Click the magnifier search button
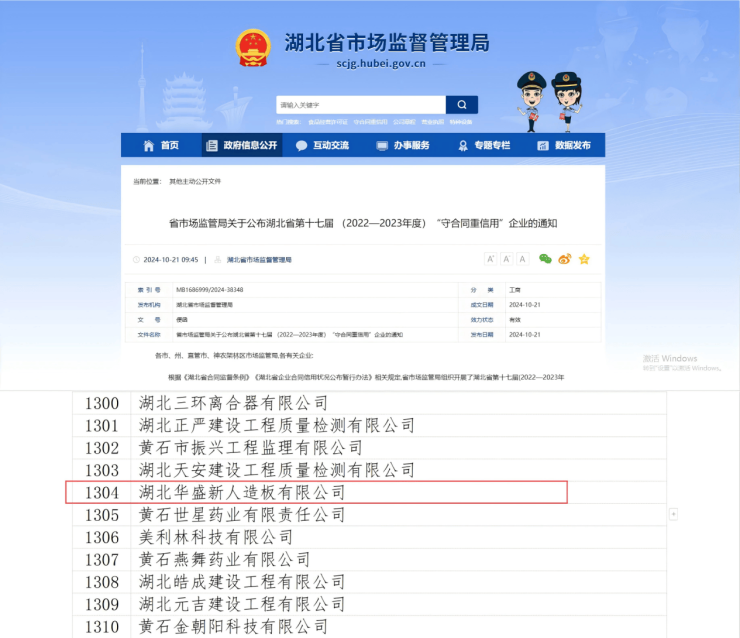The width and height of the screenshot is (740, 638). click(462, 105)
